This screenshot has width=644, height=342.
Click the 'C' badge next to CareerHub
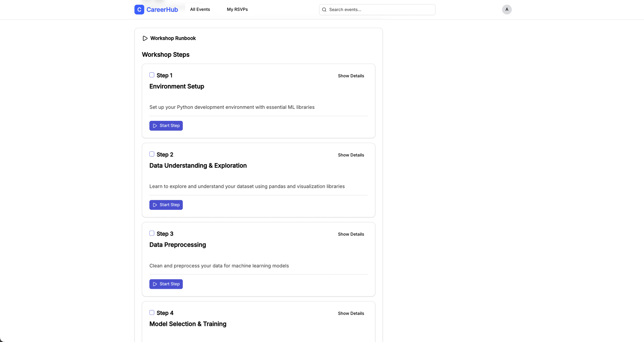139,9
